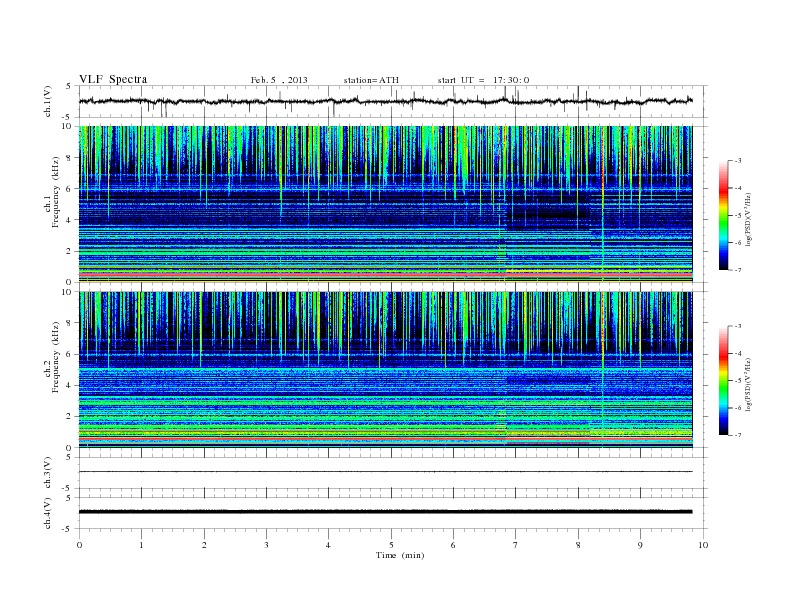792x612 pixels.
Task: Click the "VLF Spectra" plot title
Action: pos(113,79)
